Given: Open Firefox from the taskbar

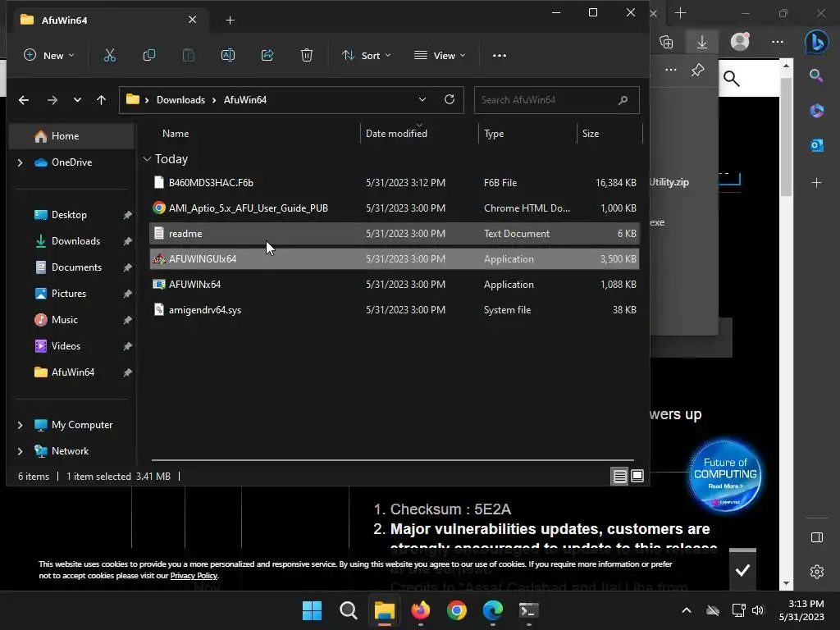Looking at the screenshot, I should click(x=421, y=610).
